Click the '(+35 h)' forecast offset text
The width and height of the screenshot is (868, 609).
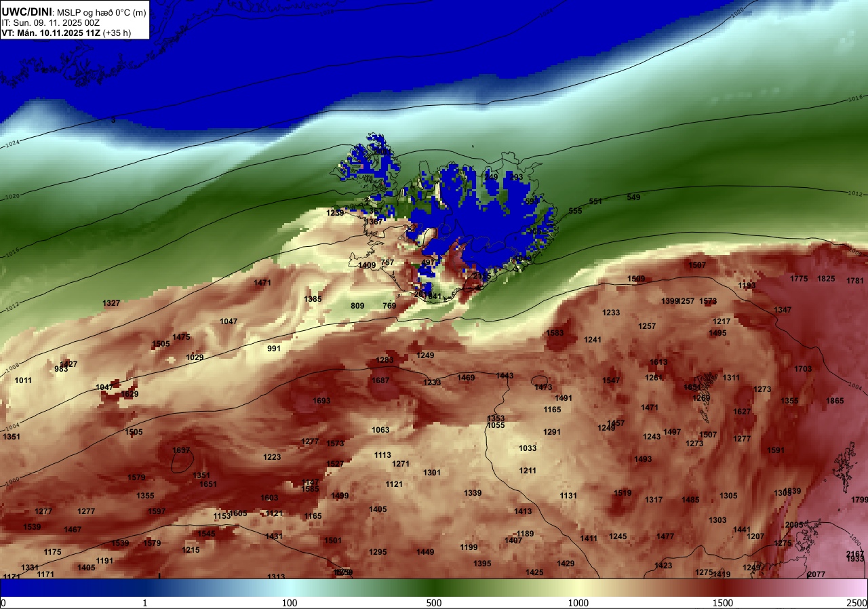click(117, 33)
